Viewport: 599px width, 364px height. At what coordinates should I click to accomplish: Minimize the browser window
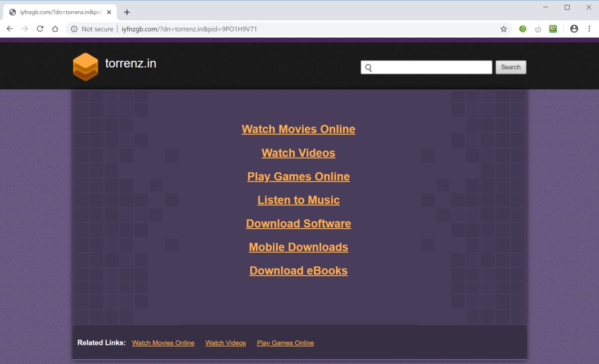(x=546, y=7)
